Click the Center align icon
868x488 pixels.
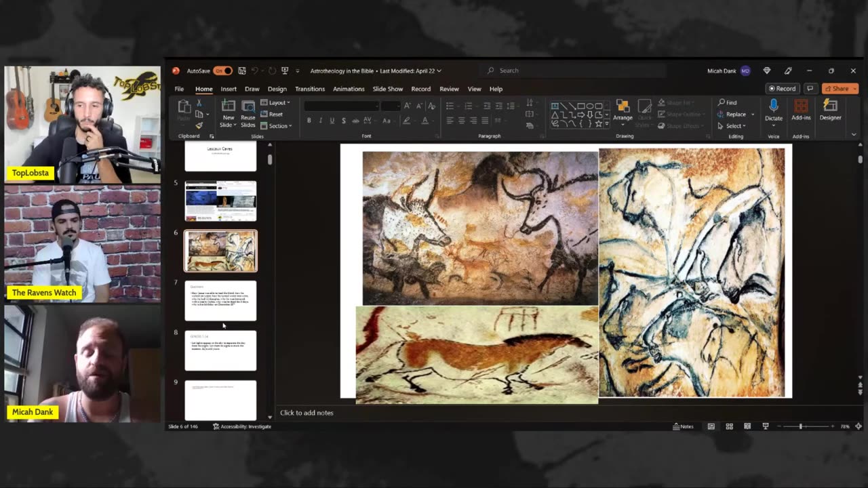pos(462,121)
